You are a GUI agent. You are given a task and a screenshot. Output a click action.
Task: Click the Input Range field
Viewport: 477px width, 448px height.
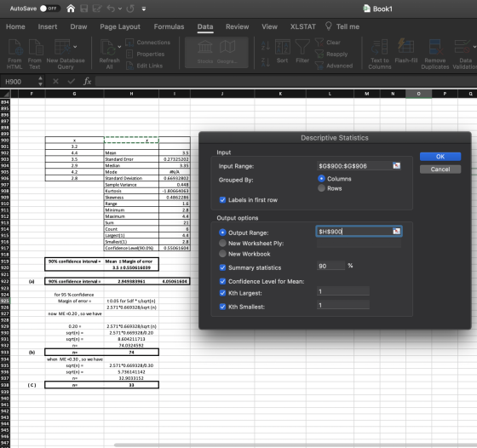click(354, 166)
